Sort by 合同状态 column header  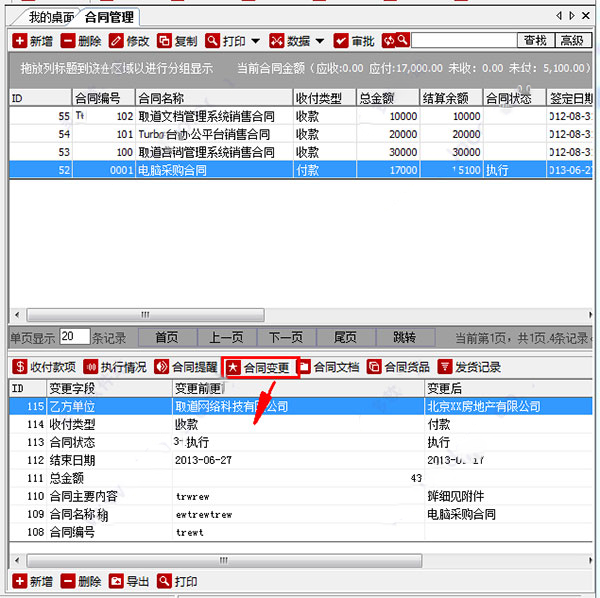tap(515, 98)
